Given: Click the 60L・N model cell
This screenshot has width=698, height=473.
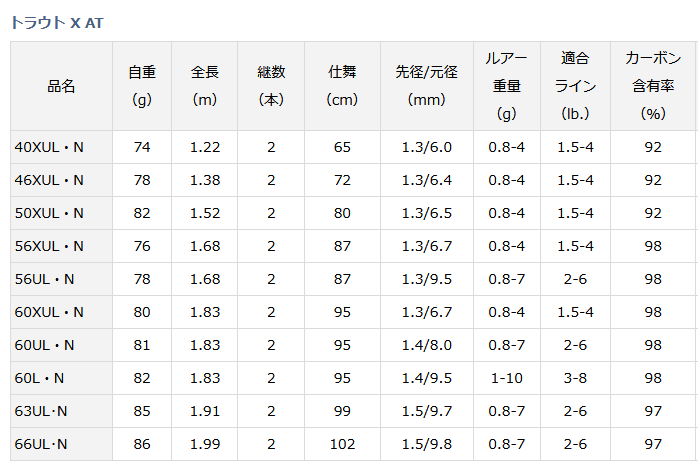Looking at the screenshot, I should tap(61, 378).
